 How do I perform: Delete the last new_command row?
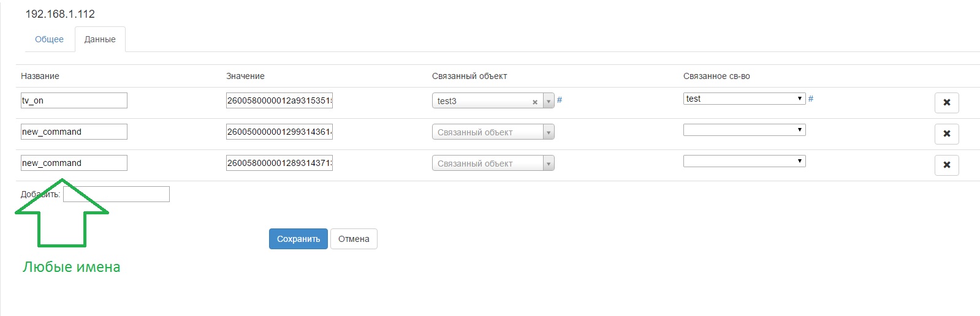click(x=946, y=165)
